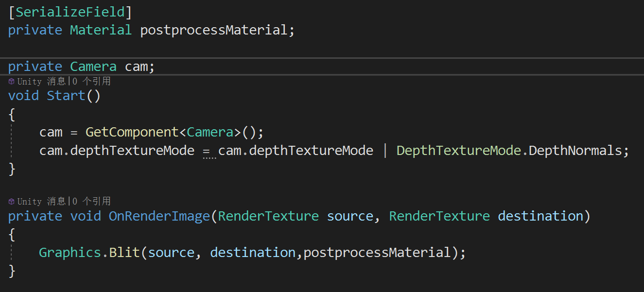Click private keyword before Material
644x292 pixels.
click(35, 30)
